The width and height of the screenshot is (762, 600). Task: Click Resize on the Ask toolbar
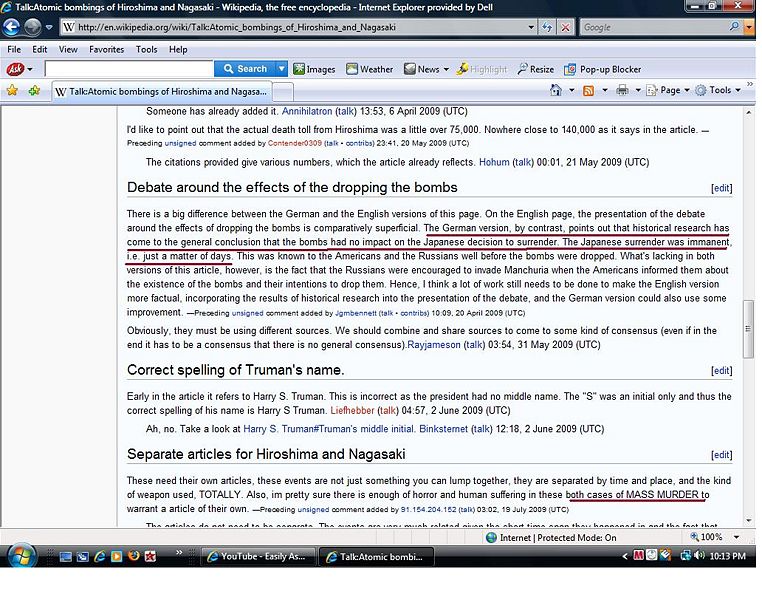[536, 69]
